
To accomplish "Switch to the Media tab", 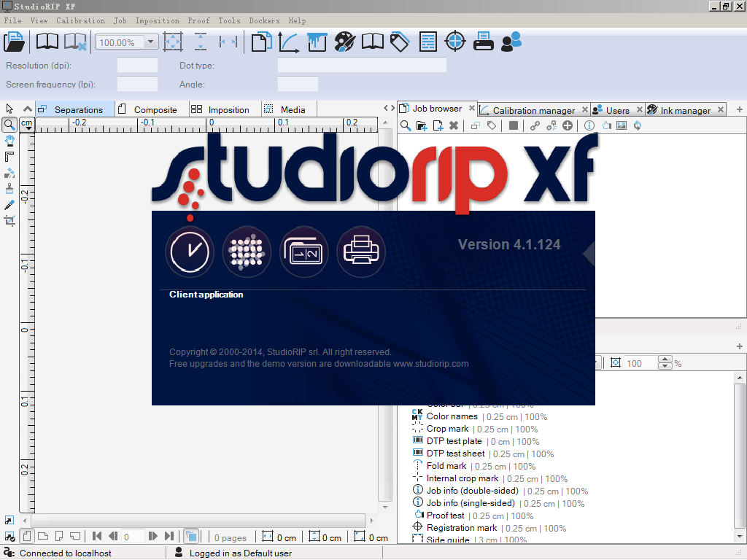I will click(x=287, y=109).
